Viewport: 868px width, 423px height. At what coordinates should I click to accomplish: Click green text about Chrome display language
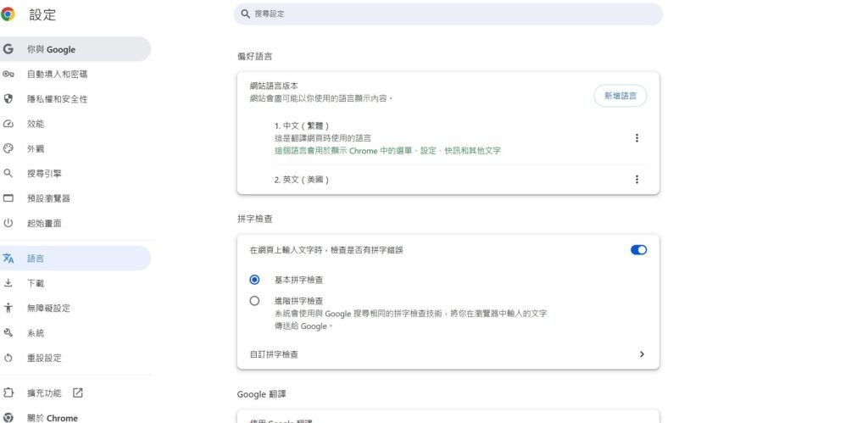click(x=387, y=151)
